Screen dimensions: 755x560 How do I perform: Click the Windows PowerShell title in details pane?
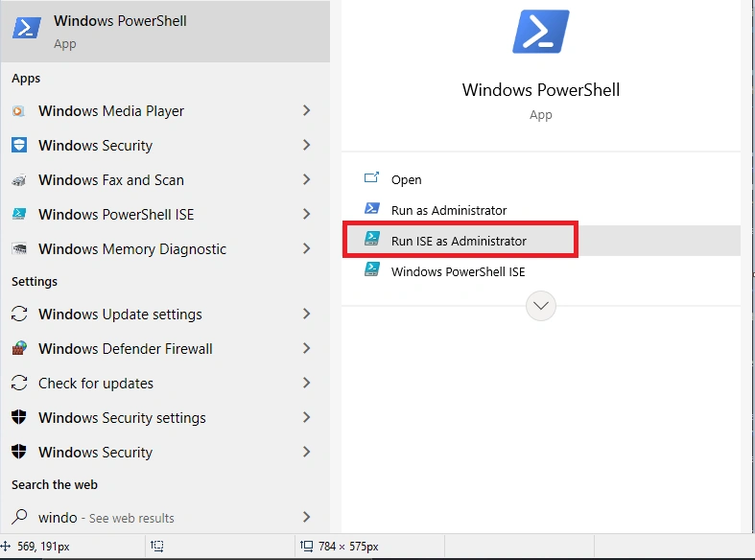point(541,90)
